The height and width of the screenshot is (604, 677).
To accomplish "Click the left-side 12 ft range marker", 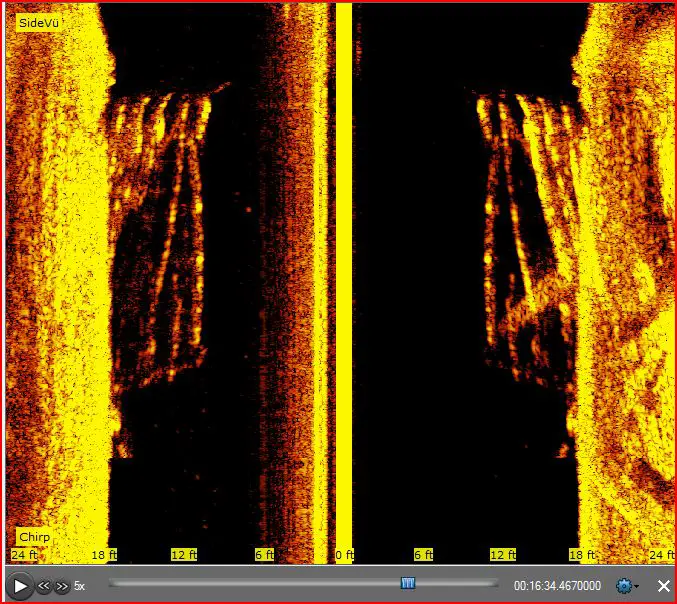I will 184,554.
